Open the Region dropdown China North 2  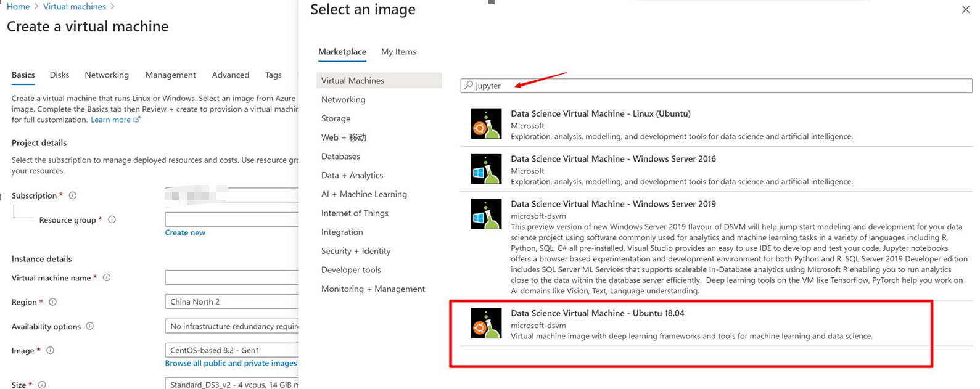point(231,302)
